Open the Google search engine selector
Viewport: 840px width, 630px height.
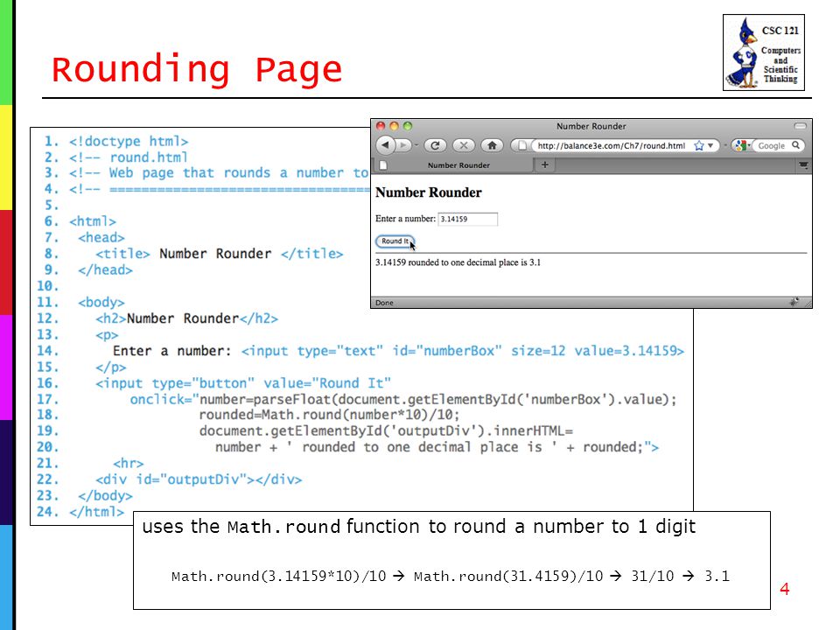742,145
